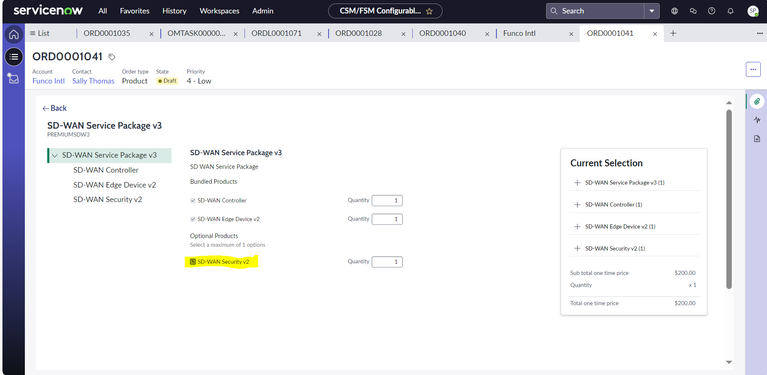Image resolution: width=767 pixels, height=375 pixels.
Task: Close the ORD0001040 tab
Action: click(487, 34)
